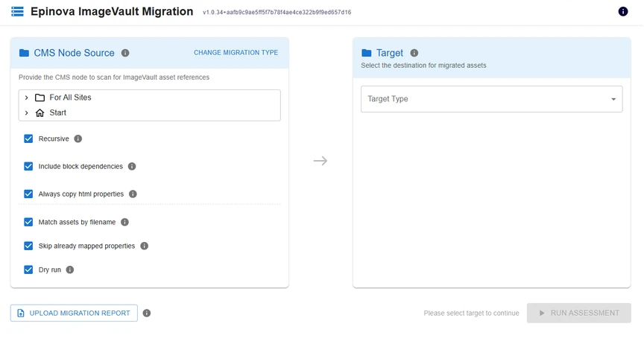644x344 pixels.
Task: Show info for Skip already mapped properties
Action: click(144, 246)
